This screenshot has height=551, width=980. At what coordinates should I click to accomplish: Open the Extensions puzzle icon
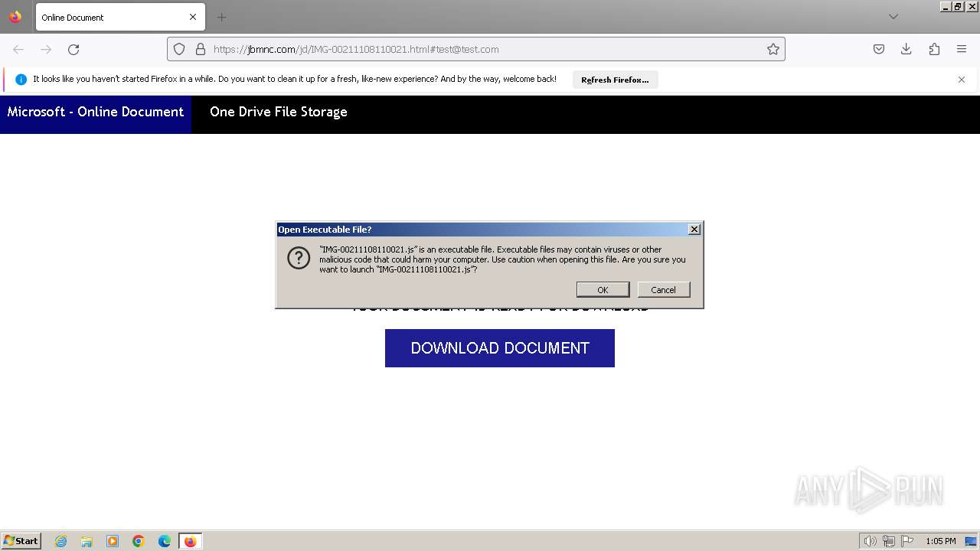[x=934, y=49]
